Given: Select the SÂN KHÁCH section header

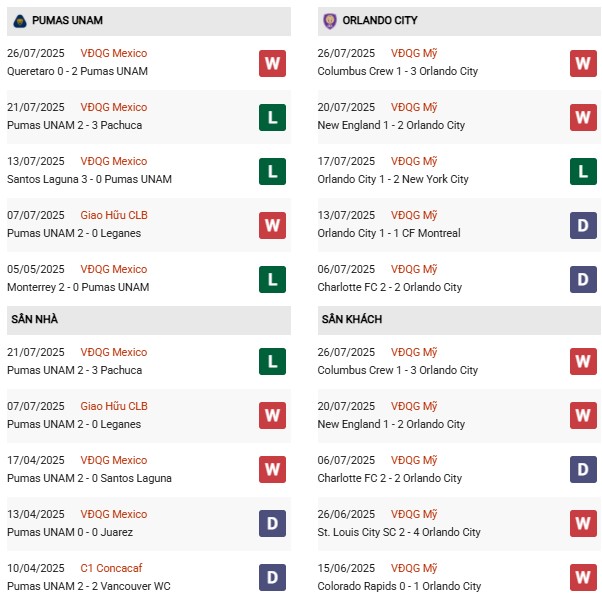Looking at the screenshot, I should [x=353, y=319].
